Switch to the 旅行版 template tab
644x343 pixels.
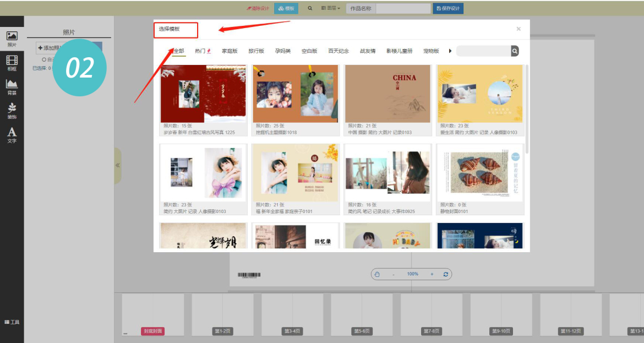point(256,51)
